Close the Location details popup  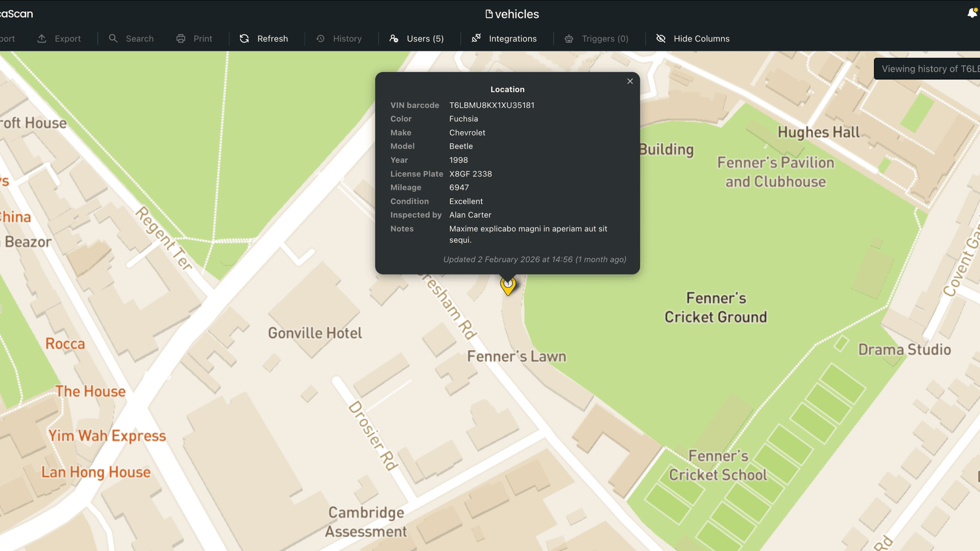tap(630, 81)
